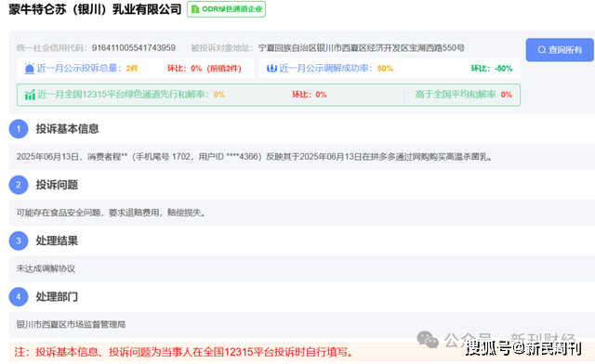595x364 pixels.
Task: Select company title 蒙牛特仑苏（银川）乳业有限公司
Action: (x=95, y=9)
